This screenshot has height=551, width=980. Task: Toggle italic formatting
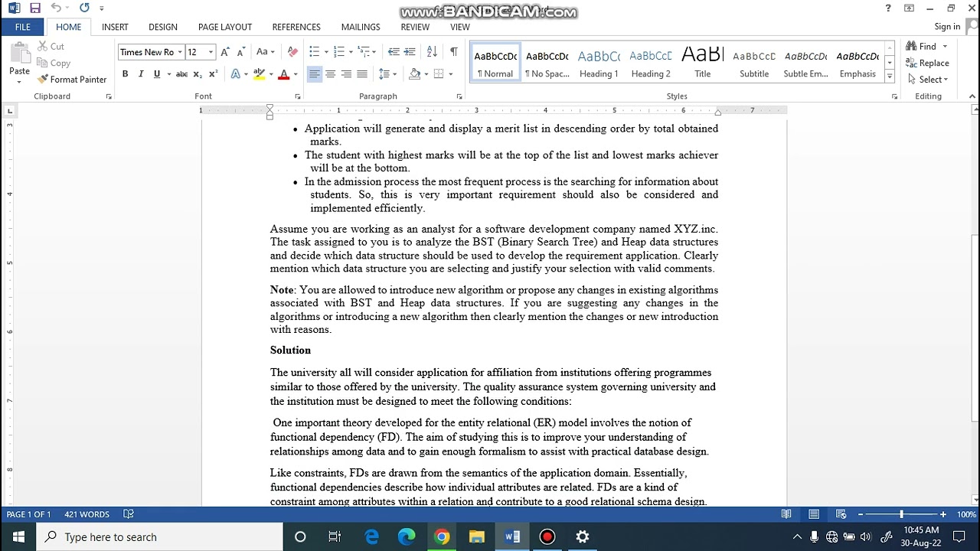141,74
